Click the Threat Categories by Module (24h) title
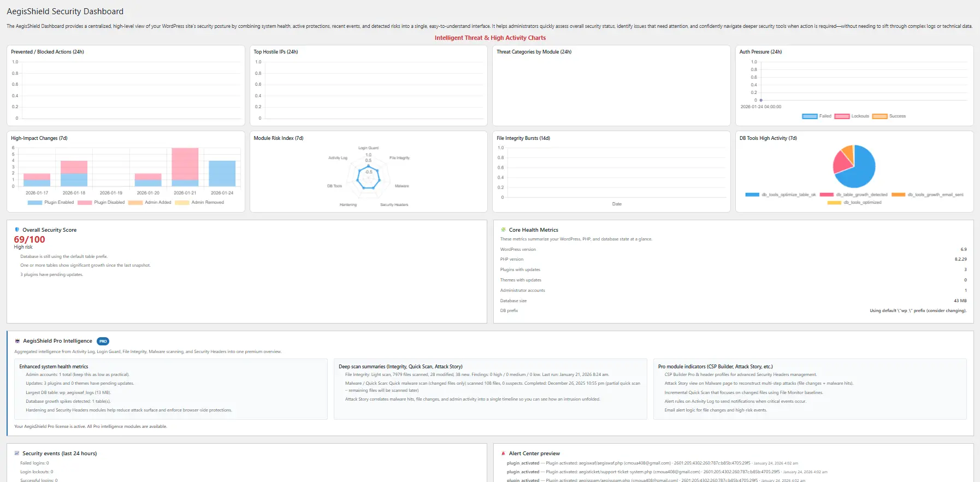 point(534,52)
